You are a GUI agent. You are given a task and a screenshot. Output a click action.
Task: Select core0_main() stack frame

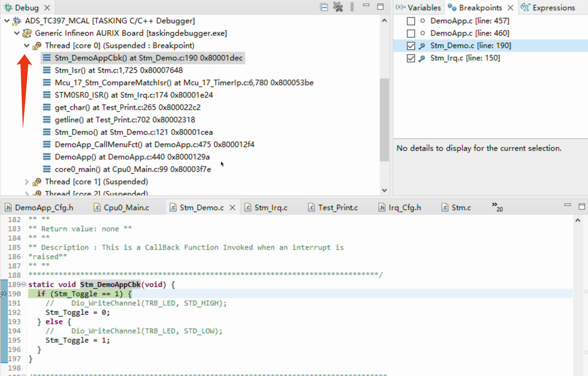click(133, 169)
